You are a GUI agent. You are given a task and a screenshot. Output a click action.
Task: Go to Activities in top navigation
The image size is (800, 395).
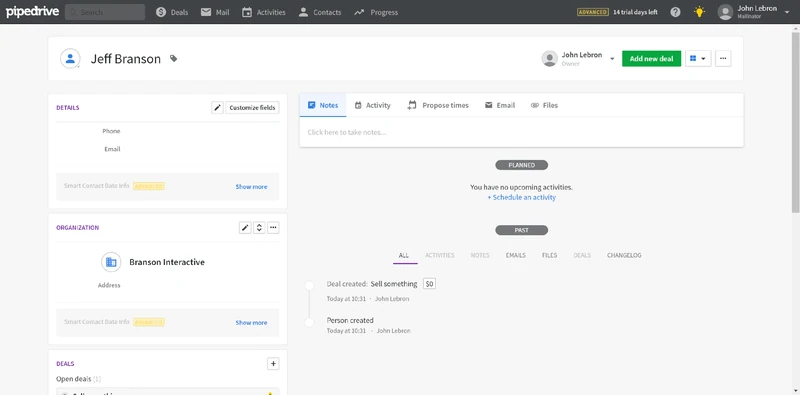(x=264, y=12)
